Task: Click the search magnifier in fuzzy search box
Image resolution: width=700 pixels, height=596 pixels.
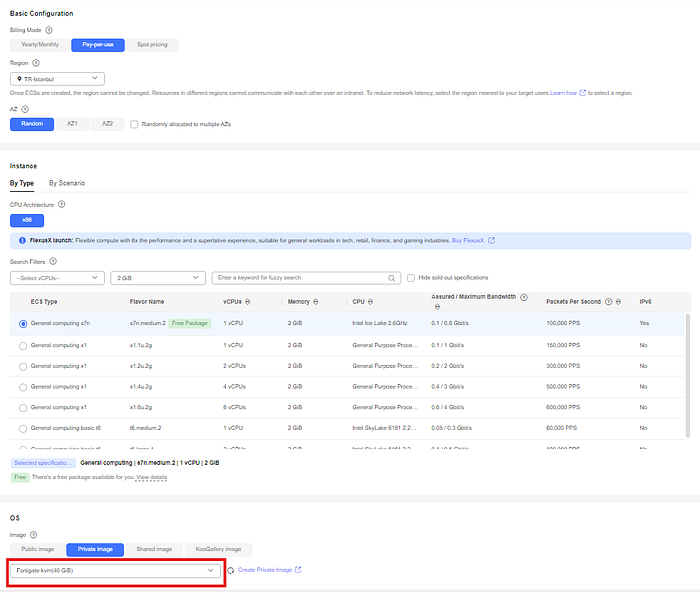Action: [392, 278]
